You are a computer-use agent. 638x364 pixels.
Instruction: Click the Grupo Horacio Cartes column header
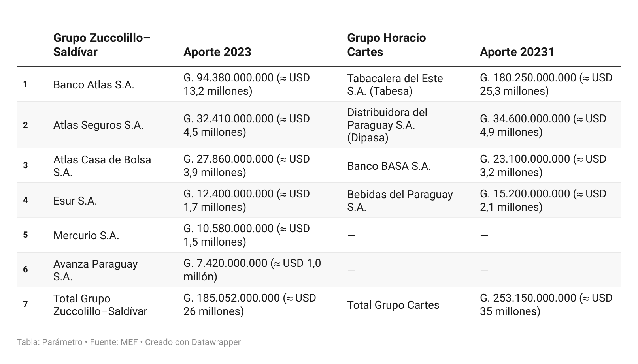[386, 45]
